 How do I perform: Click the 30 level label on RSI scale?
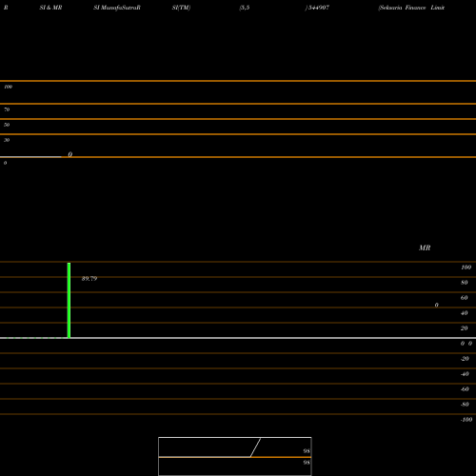click(x=7, y=140)
